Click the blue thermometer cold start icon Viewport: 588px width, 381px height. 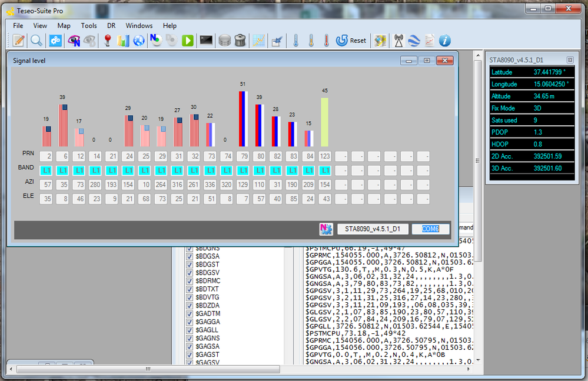296,41
